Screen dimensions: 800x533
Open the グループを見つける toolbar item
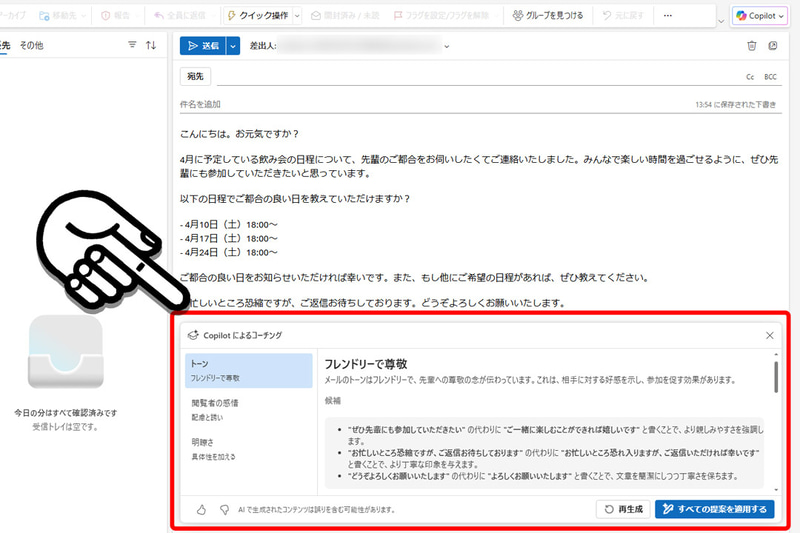click(x=548, y=16)
